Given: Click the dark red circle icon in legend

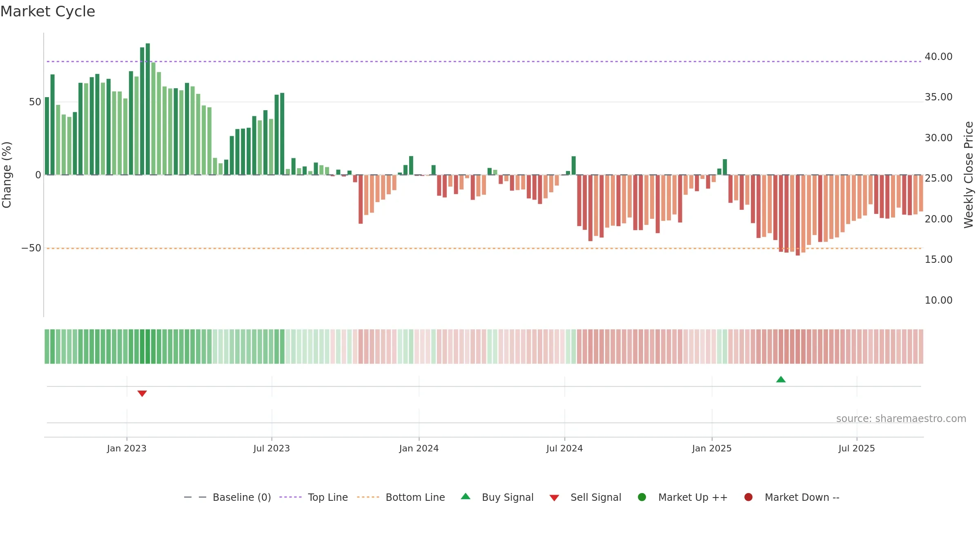Looking at the screenshot, I should pos(748,497).
